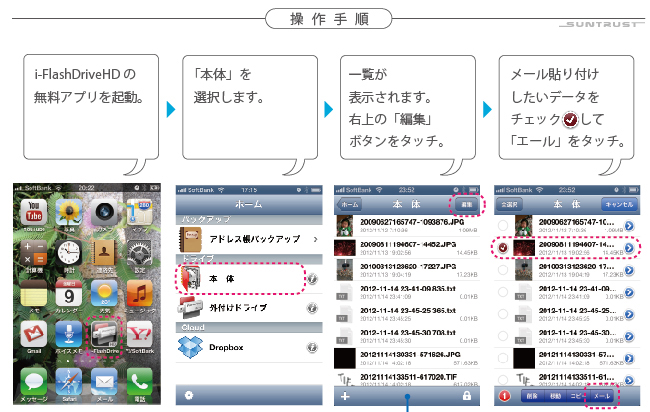Screen dimensions: 650x412
Task: Open the sunflower Photos app icon
Action: point(69,212)
